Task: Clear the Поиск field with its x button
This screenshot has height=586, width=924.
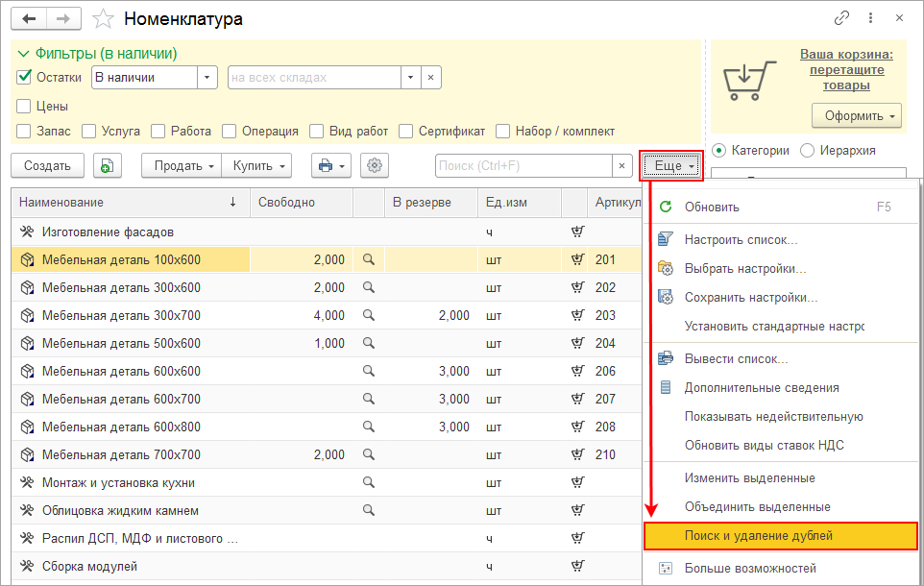Action: tap(621, 165)
